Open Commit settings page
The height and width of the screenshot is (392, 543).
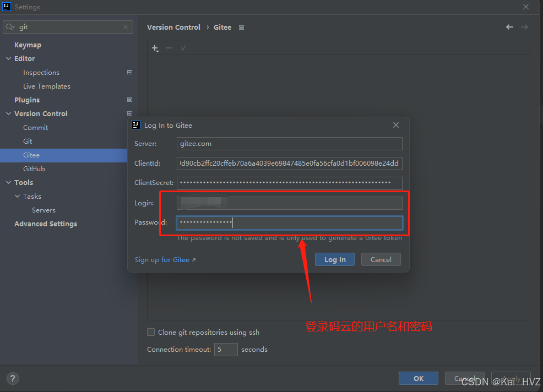(36, 127)
